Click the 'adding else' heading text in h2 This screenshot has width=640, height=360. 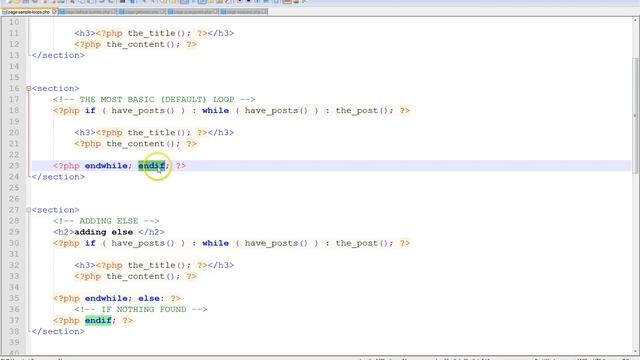click(104, 232)
